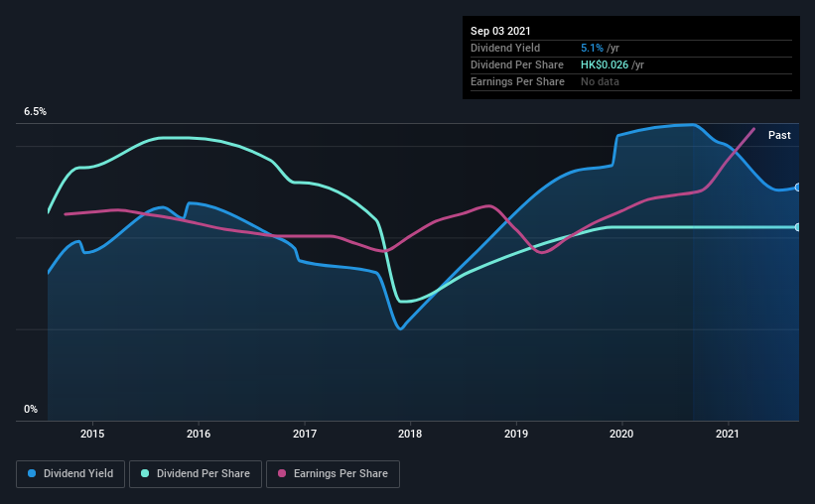Click the HK$0.026 dividend per share value
Image resolution: width=815 pixels, height=504 pixels.
tap(605, 64)
